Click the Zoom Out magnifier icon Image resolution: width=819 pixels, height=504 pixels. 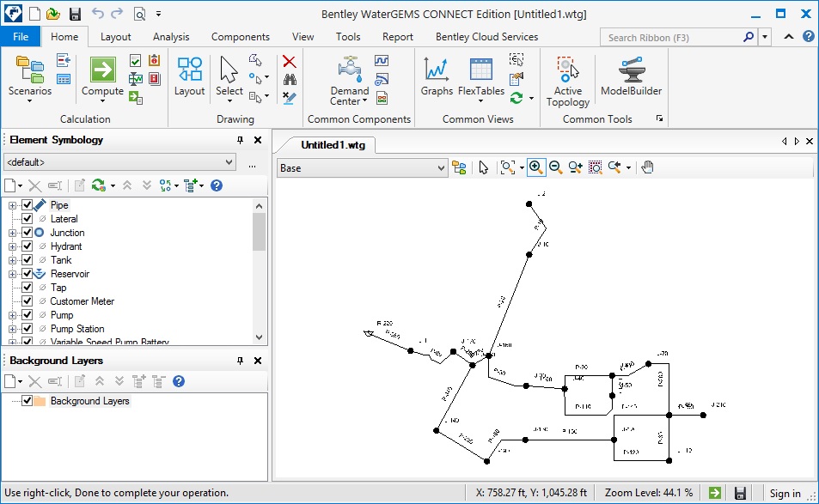pyautogui.click(x=555, y=167)
